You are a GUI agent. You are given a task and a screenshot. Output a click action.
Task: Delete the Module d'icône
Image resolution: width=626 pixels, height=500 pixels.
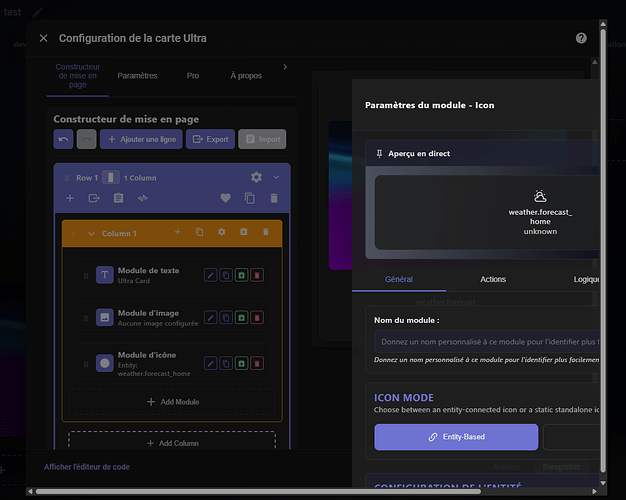click(257, 363)
